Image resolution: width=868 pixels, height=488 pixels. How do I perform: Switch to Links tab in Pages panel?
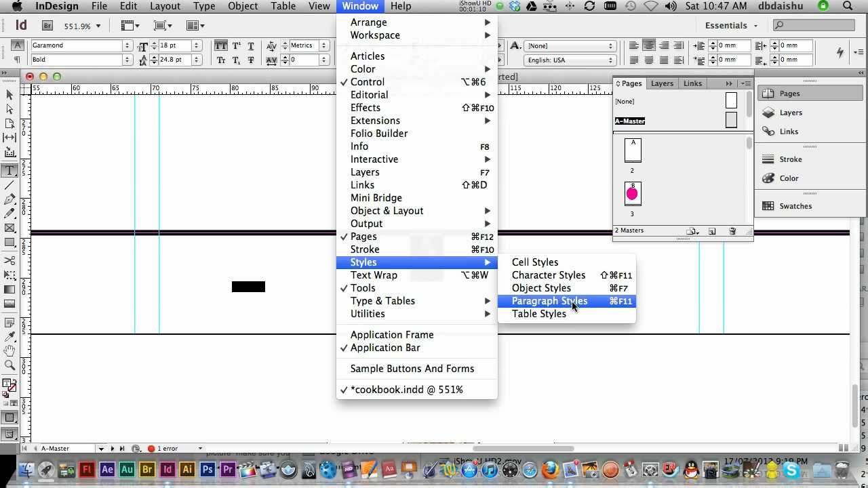tap(692, 83)
